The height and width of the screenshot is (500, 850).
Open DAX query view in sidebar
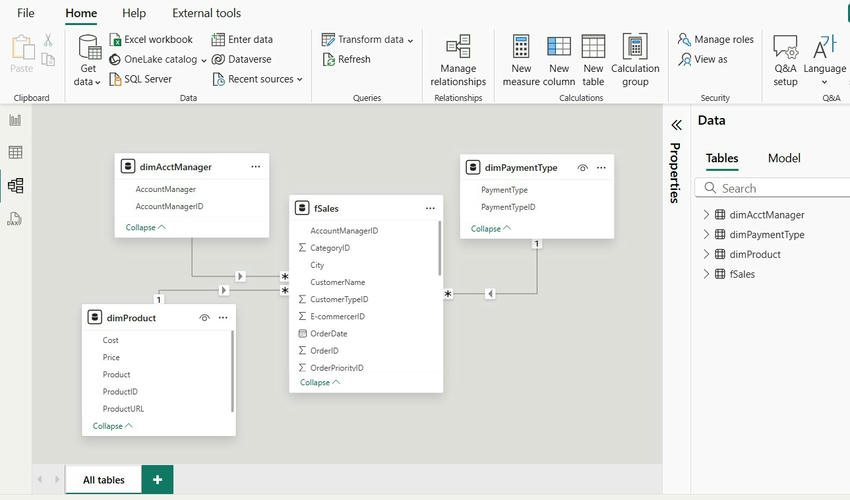coord(15,219)
